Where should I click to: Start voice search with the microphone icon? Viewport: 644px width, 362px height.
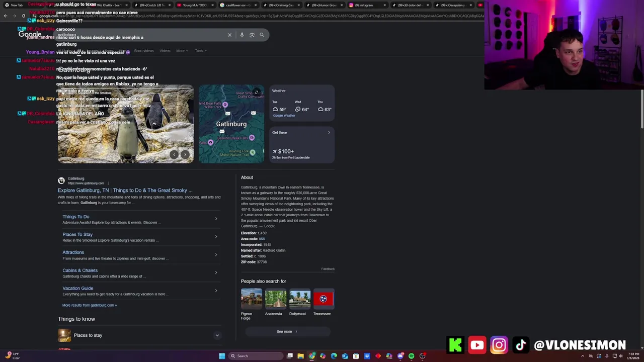pos(242,35)
